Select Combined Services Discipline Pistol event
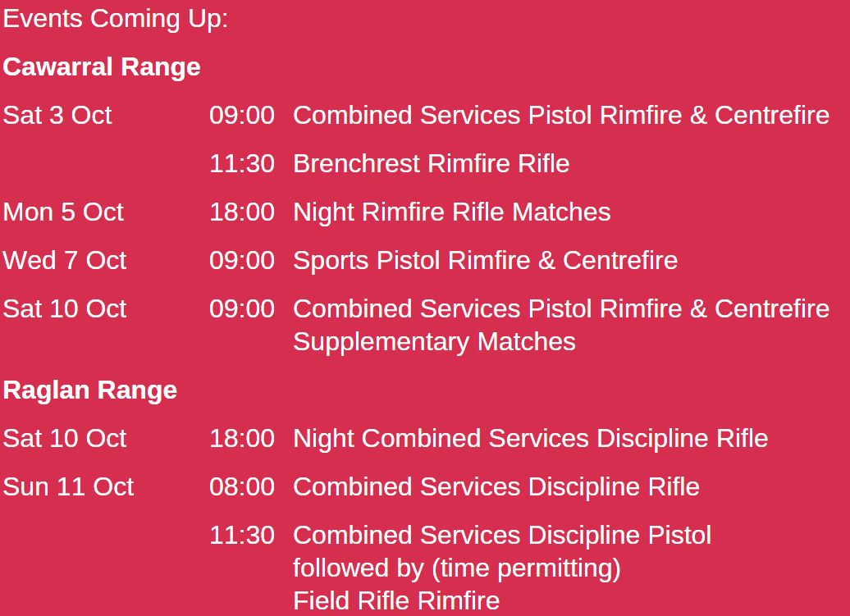Viewport: 850px width, 616px height. [x=502, y=536]
